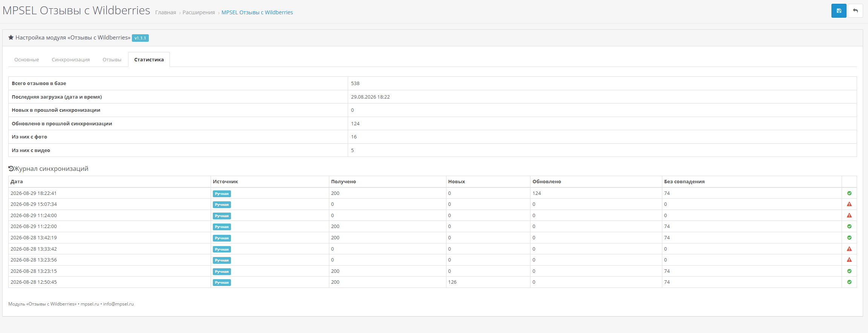Click red warning icon for 15:07:34 sync
This screenshot has height=333, width=868.
tap(849, 204)
